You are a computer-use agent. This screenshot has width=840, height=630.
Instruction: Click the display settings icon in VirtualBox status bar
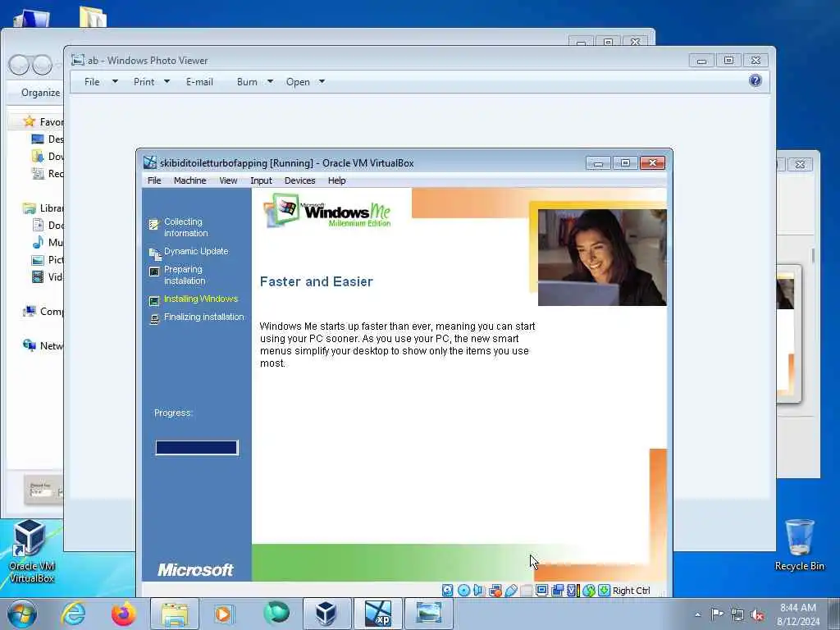click(541, 591)
